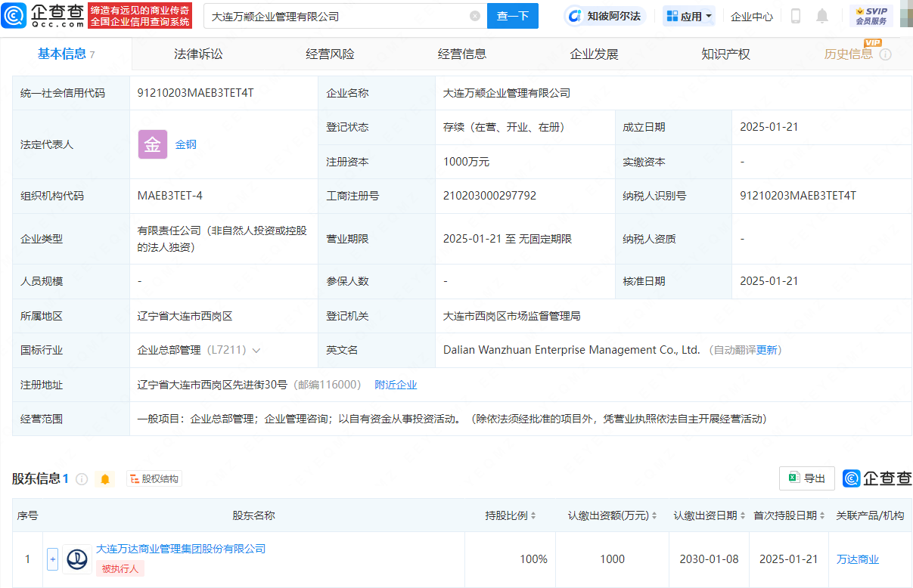Select 组织机构代码 MAEB3TET-4
Screen dimensions: 913x588
[x=169, y=196]
